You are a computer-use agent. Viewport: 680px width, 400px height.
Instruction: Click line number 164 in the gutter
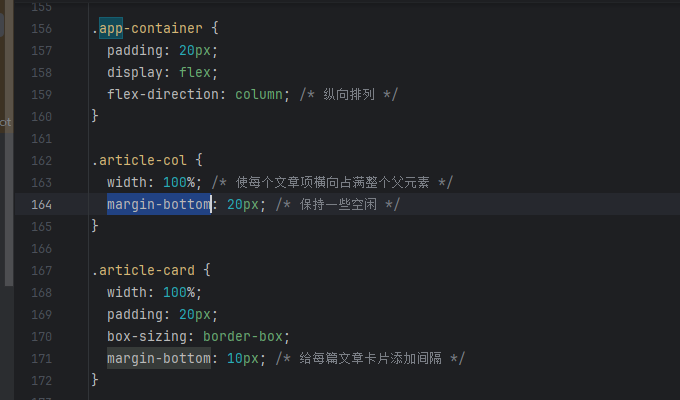pyautogui.click(x=42, y=204)
